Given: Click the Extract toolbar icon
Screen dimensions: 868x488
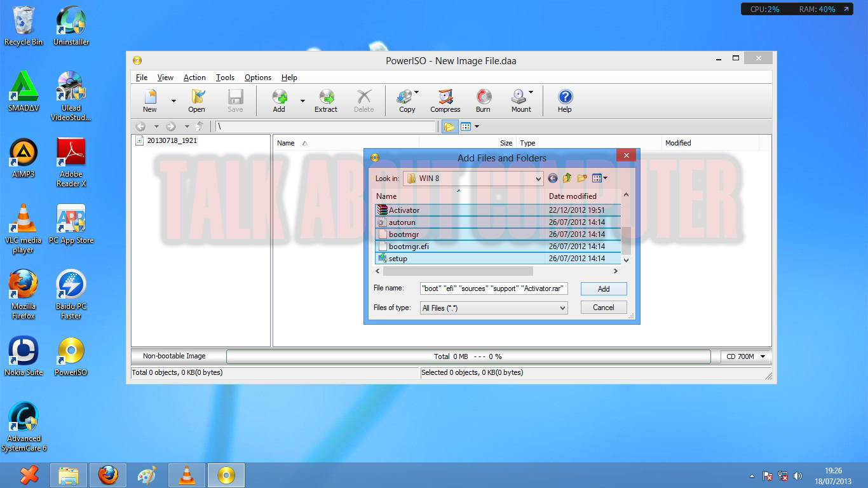Looking at the screenshot, I should click(326, 100).
